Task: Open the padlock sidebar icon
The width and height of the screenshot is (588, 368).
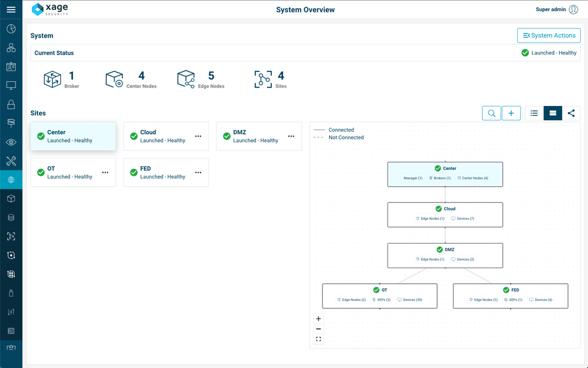Action: coord(11,104)
